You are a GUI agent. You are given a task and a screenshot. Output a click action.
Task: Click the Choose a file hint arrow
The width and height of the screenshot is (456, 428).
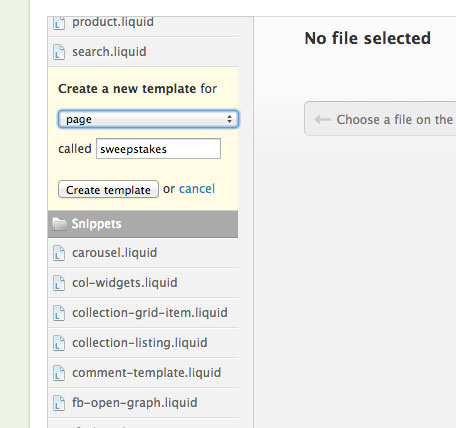tap(323, 119)
